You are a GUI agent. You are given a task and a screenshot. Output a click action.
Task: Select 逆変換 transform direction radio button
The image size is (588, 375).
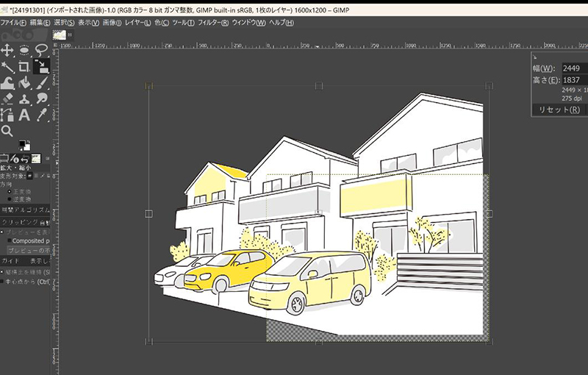click(8, 199)
